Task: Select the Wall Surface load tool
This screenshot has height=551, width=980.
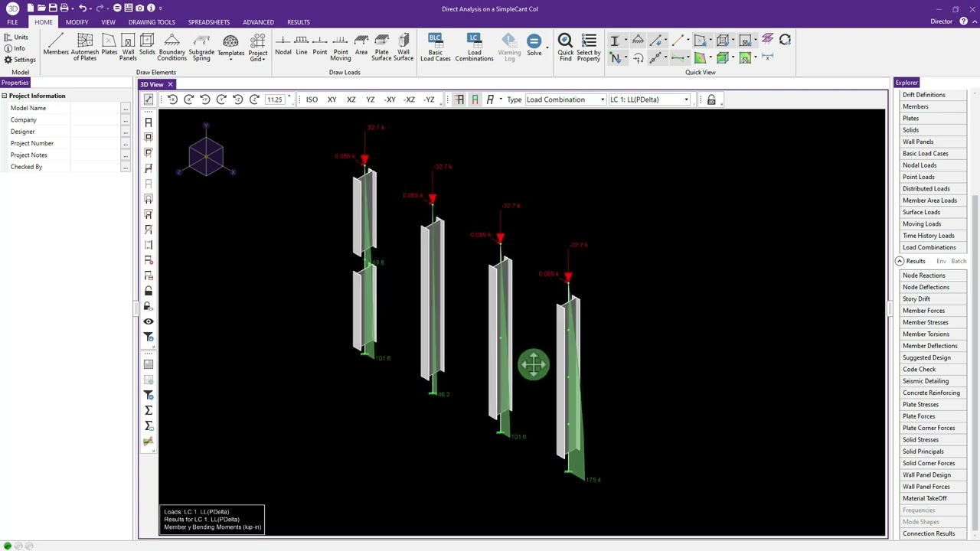Action: pos(403,47)
